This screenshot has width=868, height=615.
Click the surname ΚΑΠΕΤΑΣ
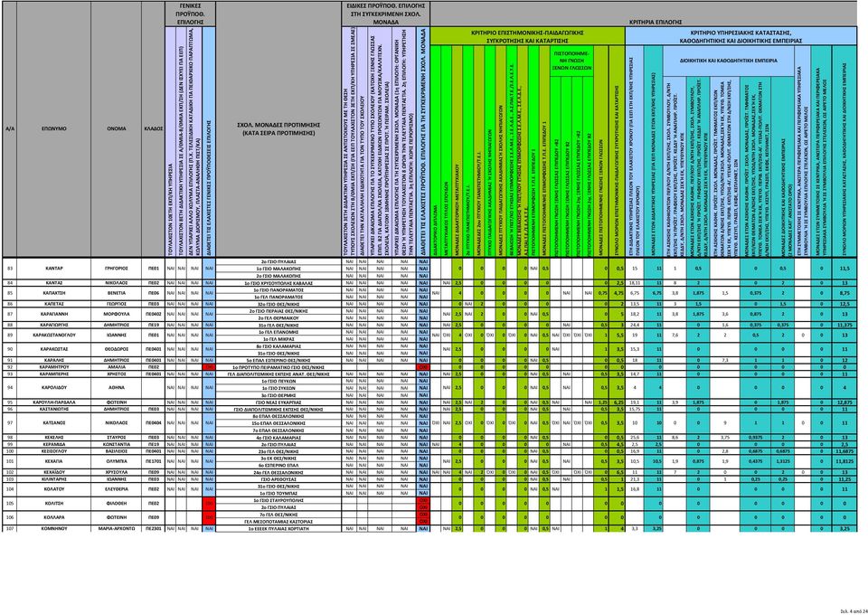coord(53,304)
